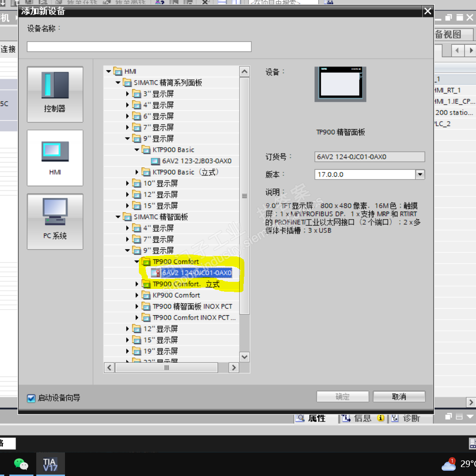Click the 设备名称 text input field
476x476 pixels.
point(139,47)
